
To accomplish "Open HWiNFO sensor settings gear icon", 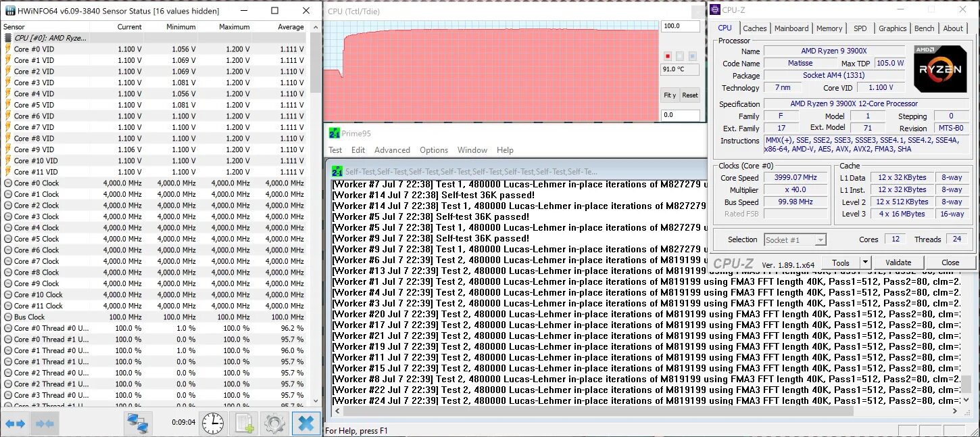I will point(274,424).
